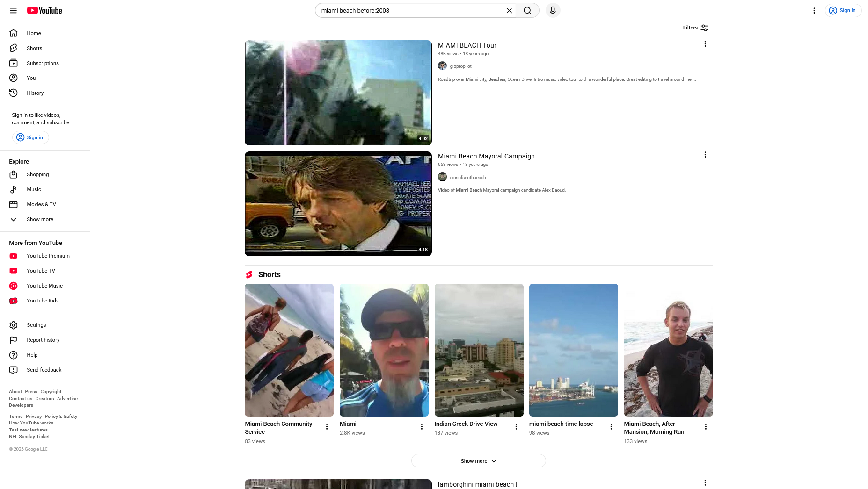Open Miami Beach, After Mansion, Morning Run short
The image size is (868, 489).
click(x=668, y=350)
